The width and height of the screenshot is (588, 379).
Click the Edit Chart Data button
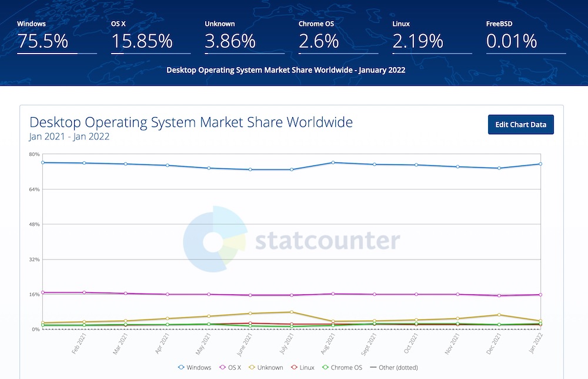tap(520, 125)
